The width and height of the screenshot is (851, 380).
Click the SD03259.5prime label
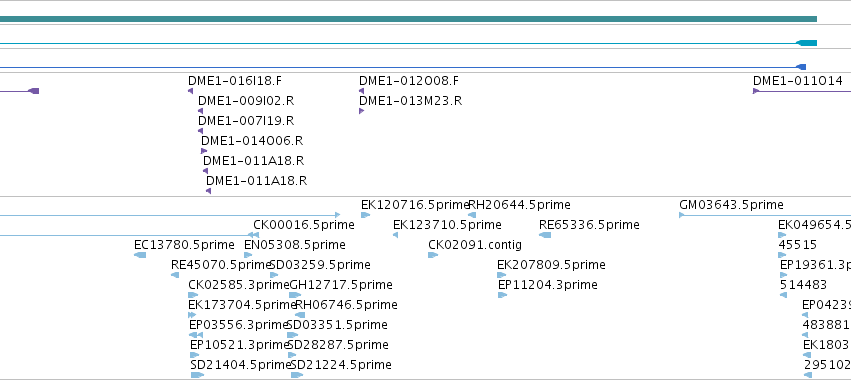click(x=320, y=265)
